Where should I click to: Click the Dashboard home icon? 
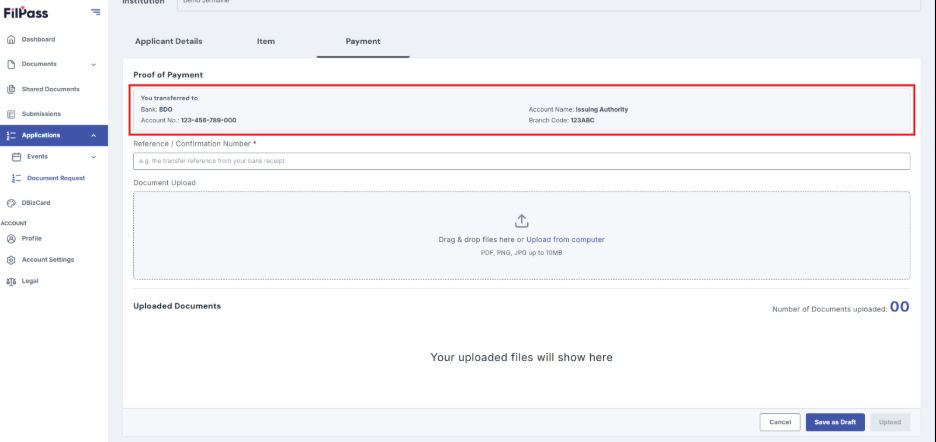11,39
